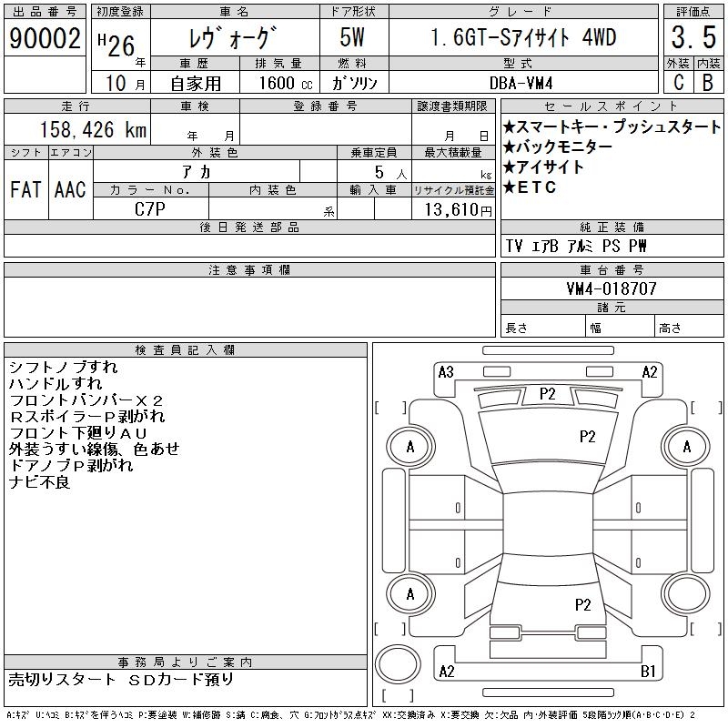The width and height of the screenshot is (728, 728).
Task: Select inspector note RスポイラーP剥がれ
Action: (87, 416)
